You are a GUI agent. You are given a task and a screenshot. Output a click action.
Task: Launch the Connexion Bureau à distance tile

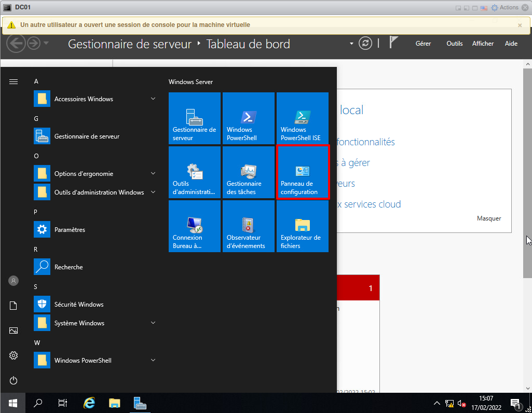point(194,226)
